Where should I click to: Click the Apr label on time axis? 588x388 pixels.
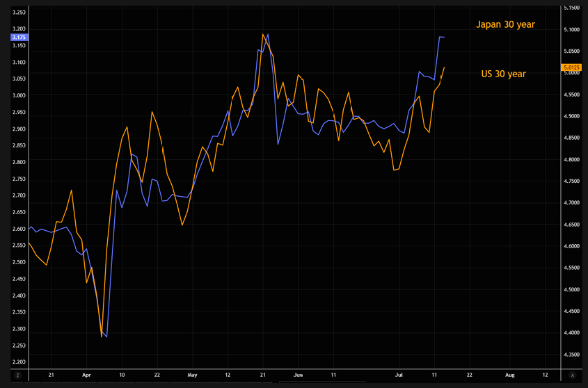[85, 375]
